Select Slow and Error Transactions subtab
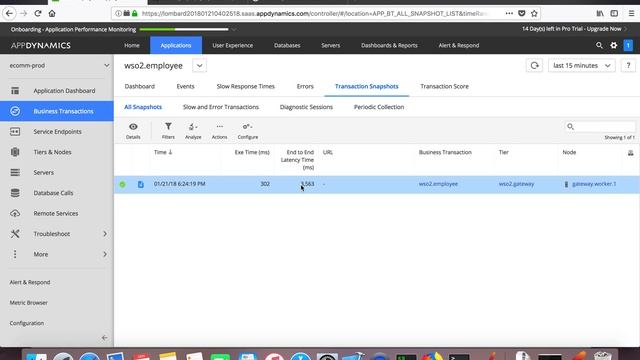 (x=221, y=107)
